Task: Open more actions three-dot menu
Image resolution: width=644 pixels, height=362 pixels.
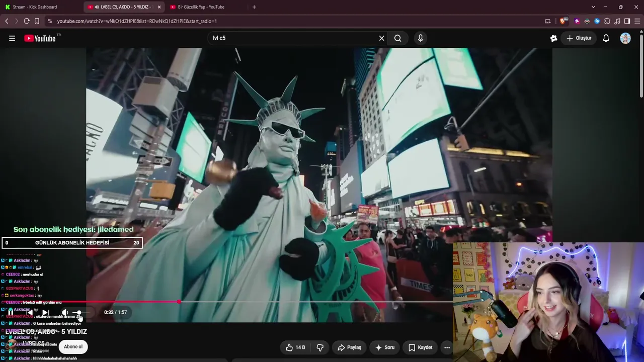Action: click(x=447, y=347)
